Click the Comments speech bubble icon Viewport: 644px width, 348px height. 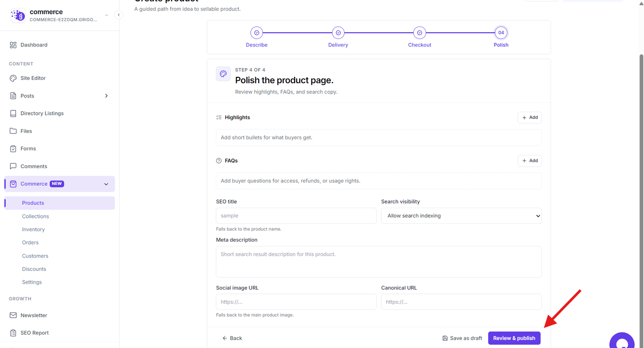pyautogui.click(x=13, y=166)
